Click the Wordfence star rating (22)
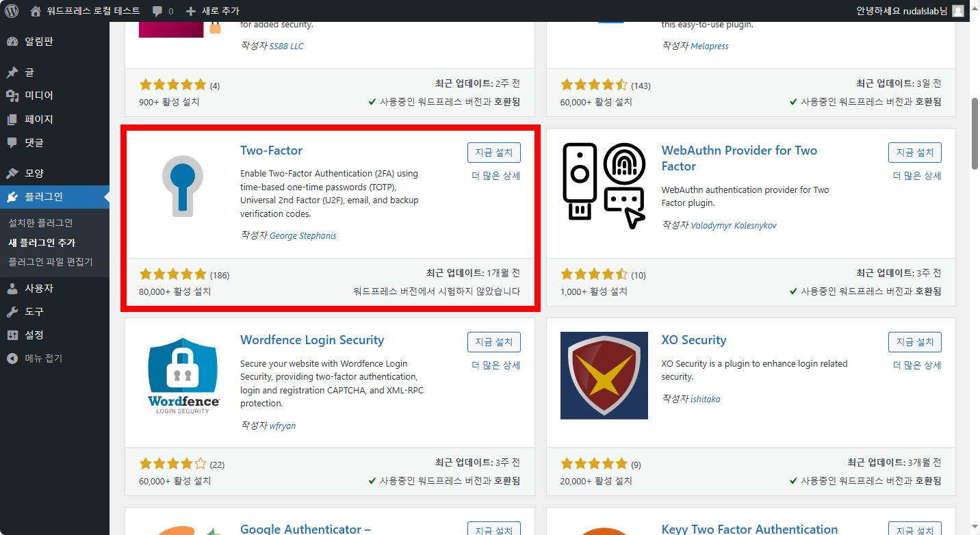The height and width of the screenshot is (535, 980). [172, 465]
